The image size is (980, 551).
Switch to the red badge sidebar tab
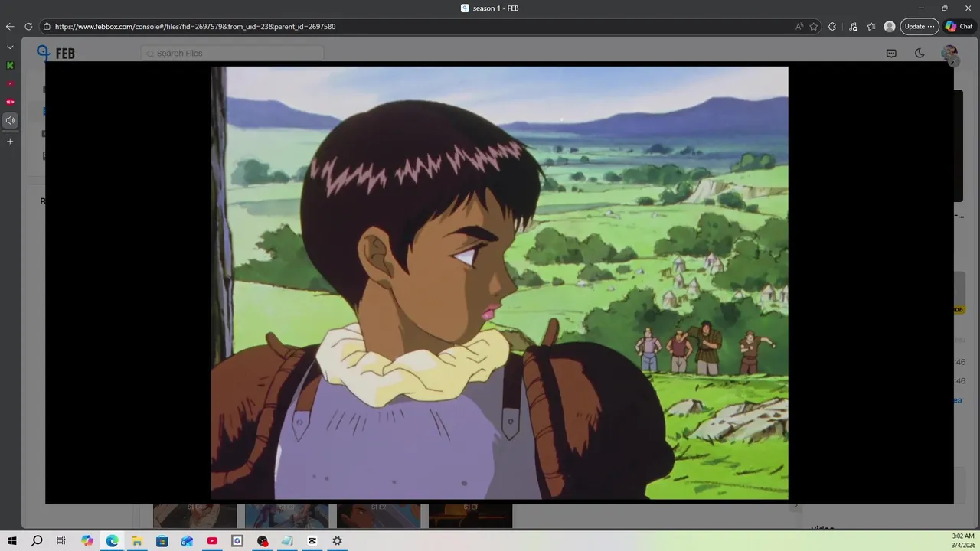10,102
